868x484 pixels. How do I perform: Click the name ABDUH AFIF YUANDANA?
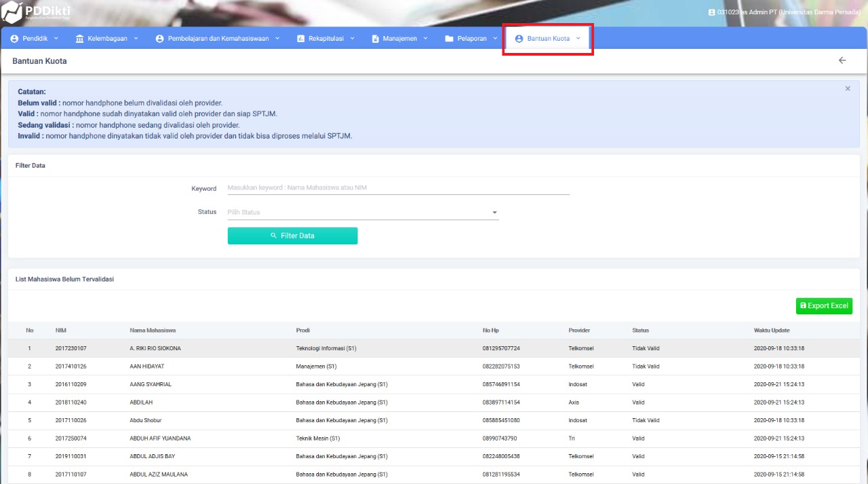(x=160, y=439)
